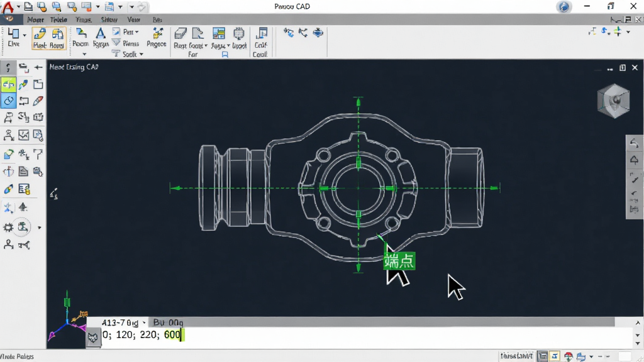Click the status bar text button left of grid toggle
The height and width of the screenshot is (362, 644).
(516, 356)
